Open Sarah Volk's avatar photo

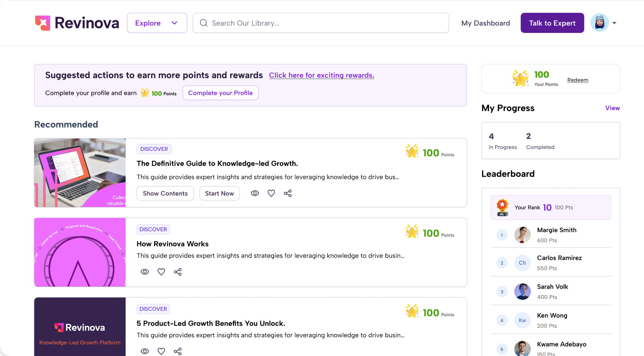pos(522,292)
